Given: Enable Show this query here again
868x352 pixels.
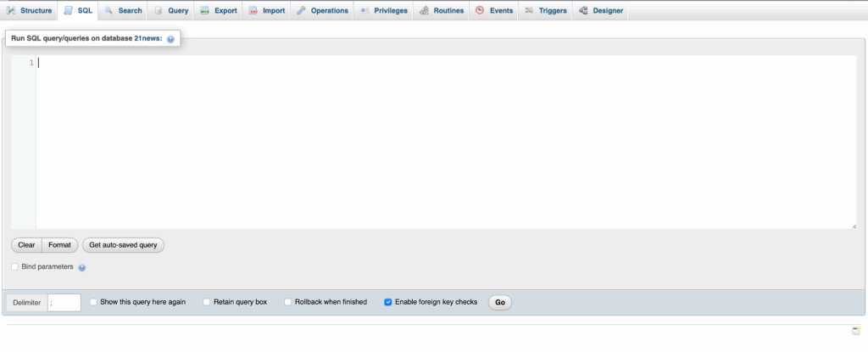Looking at the screenshot, I should [x=93, y=302].
